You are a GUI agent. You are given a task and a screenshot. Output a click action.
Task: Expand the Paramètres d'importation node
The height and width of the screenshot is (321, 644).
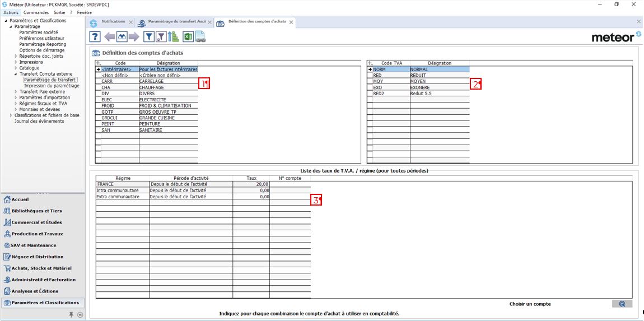pyautogui.click(x=16, y=98)
